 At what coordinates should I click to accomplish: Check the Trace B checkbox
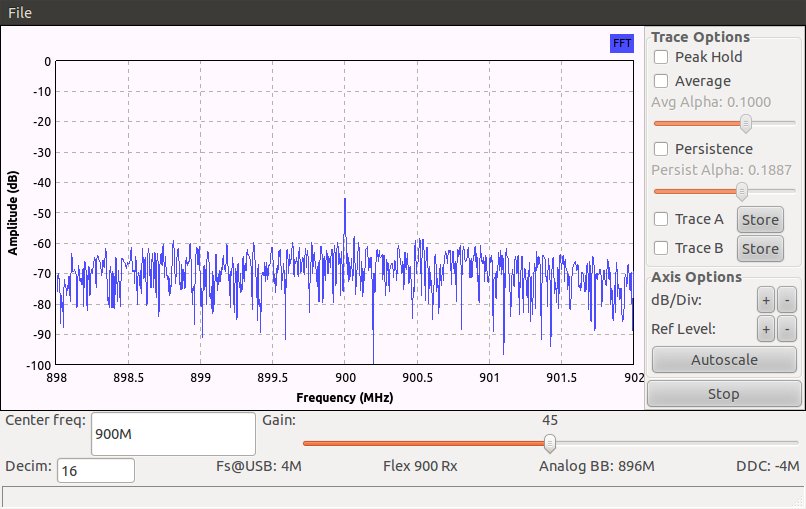coord(661,248)
